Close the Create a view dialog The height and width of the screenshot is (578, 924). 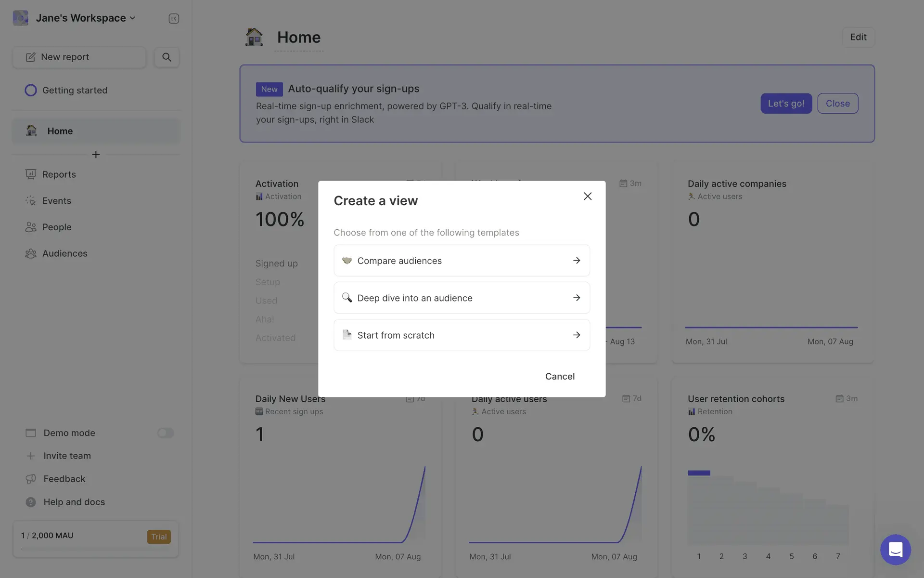point(587,196)
